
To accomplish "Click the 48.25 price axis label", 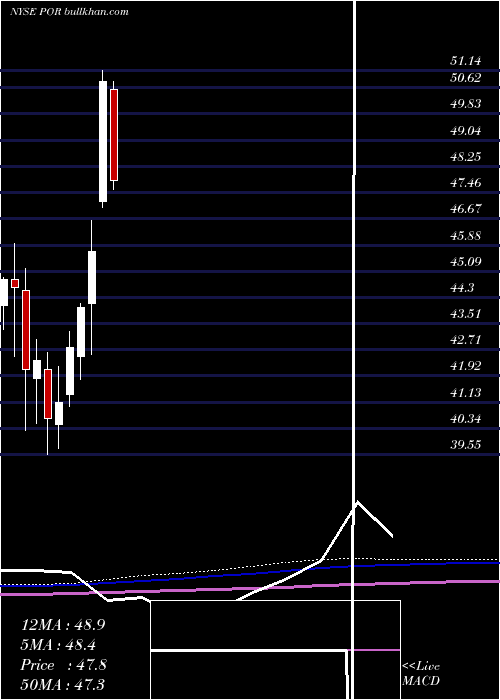I will click(x=466, y=157).
